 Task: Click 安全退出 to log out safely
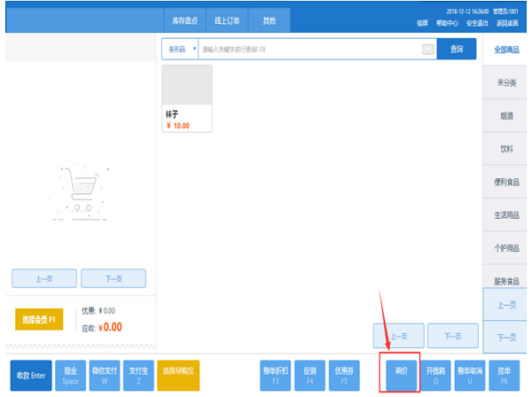[477, 23]
